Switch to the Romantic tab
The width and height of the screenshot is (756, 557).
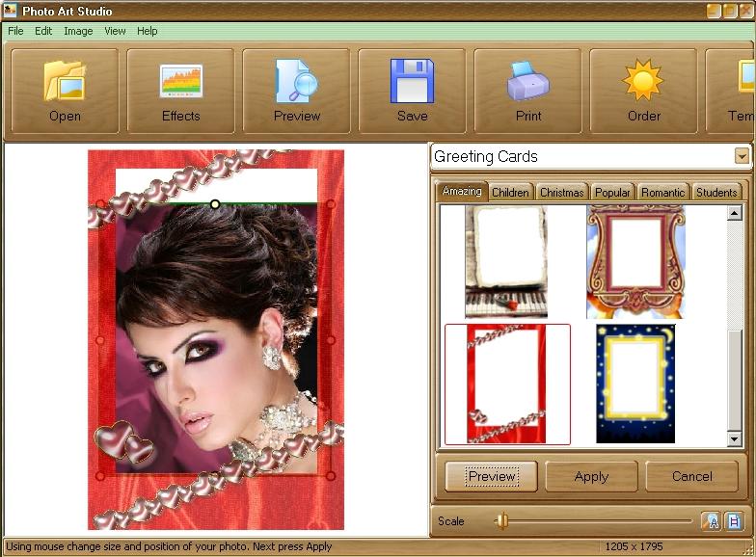pyautogui.click(x=663, y=193)
